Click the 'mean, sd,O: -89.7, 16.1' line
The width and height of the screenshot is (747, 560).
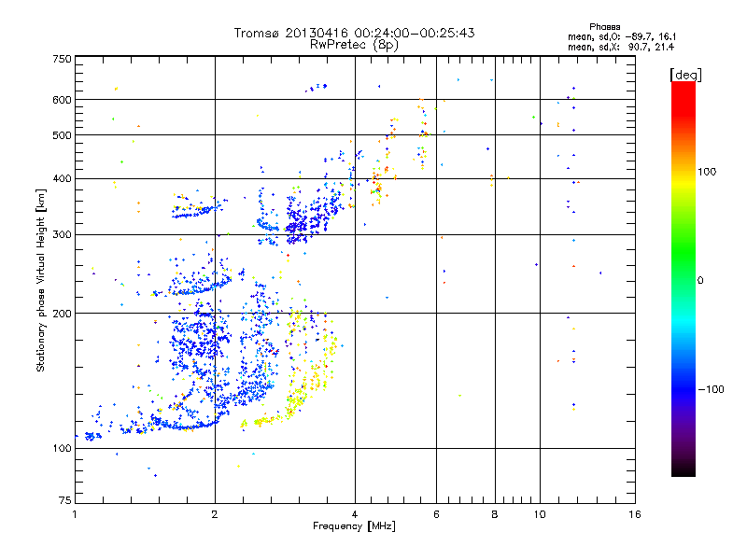pos(622,36)
